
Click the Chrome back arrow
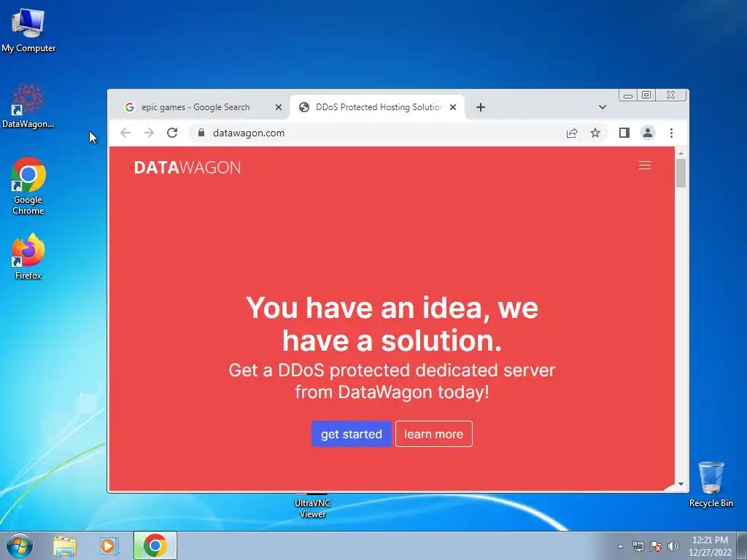125,133
